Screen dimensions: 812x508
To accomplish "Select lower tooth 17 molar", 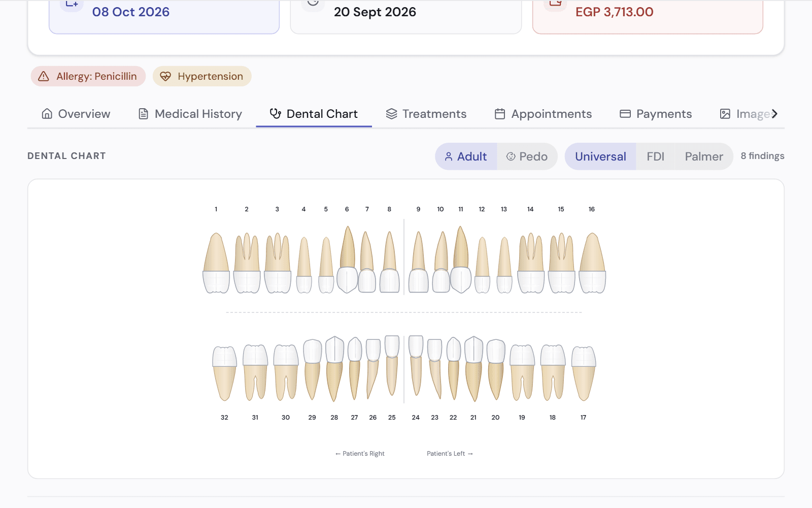I will (x=584, y=373).
